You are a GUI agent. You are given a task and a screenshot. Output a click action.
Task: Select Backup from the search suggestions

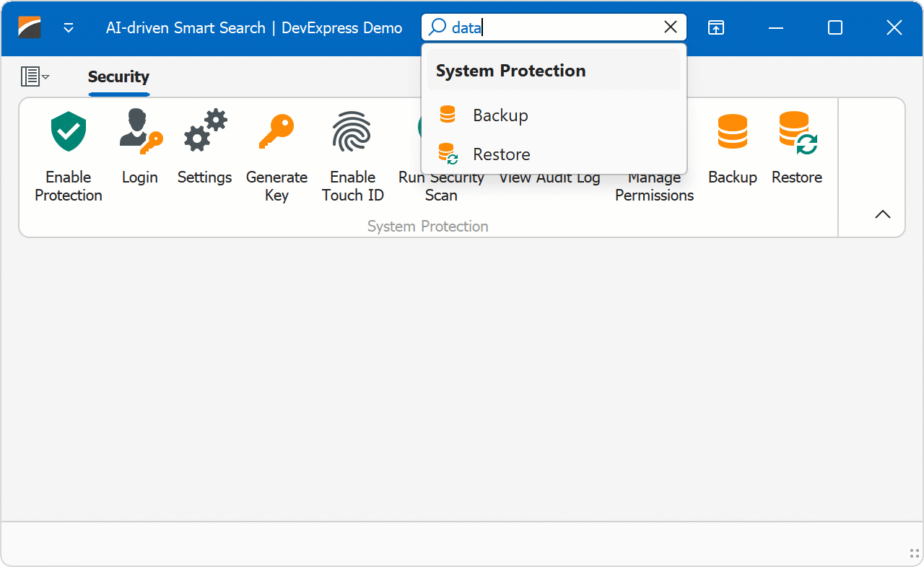click(x=500, y=114)
